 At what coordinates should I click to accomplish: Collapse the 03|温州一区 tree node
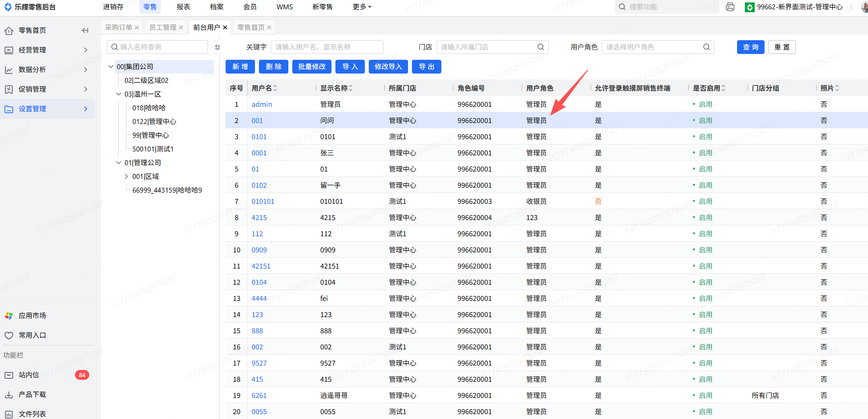[x=119, y=94]
